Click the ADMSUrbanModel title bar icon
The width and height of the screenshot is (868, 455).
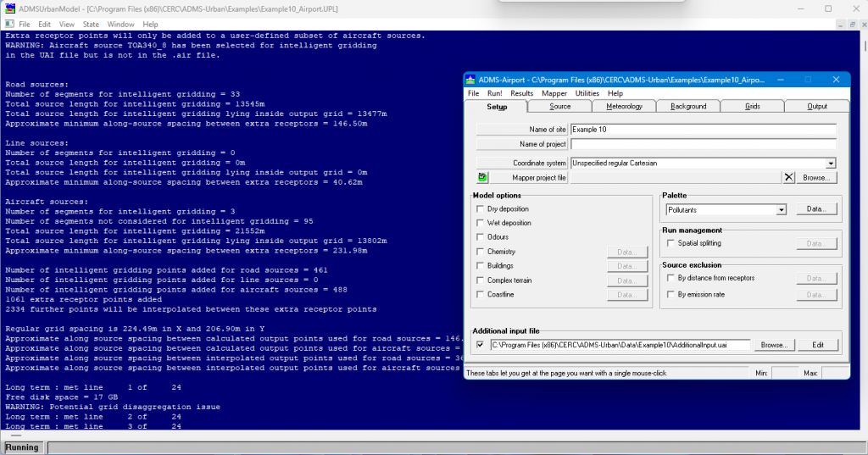point(10,8)
